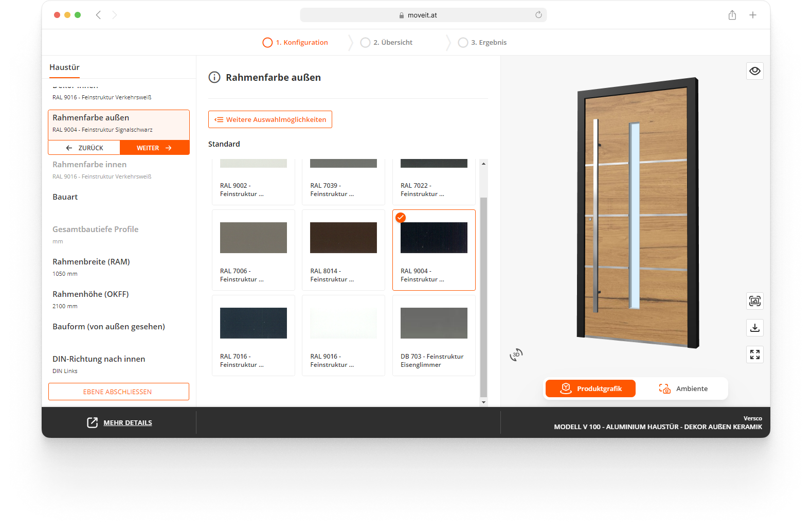Click the WEITER button
The height and width of the screenshot is (531, 812).
154,148
